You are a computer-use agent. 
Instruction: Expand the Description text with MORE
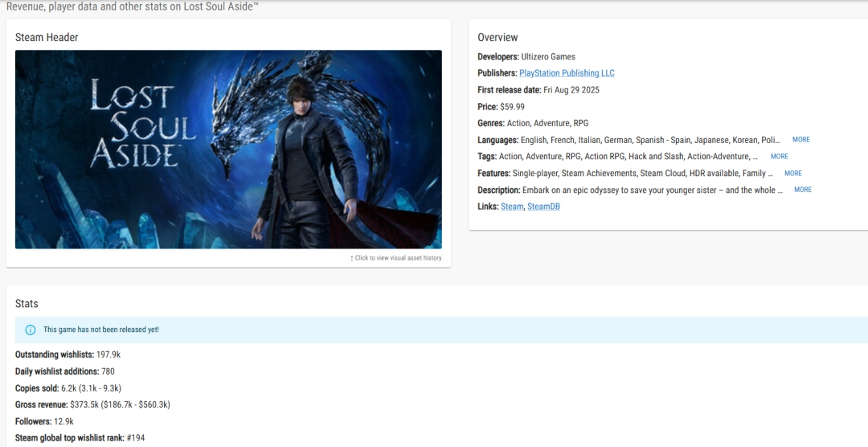[x=803, y=190]
